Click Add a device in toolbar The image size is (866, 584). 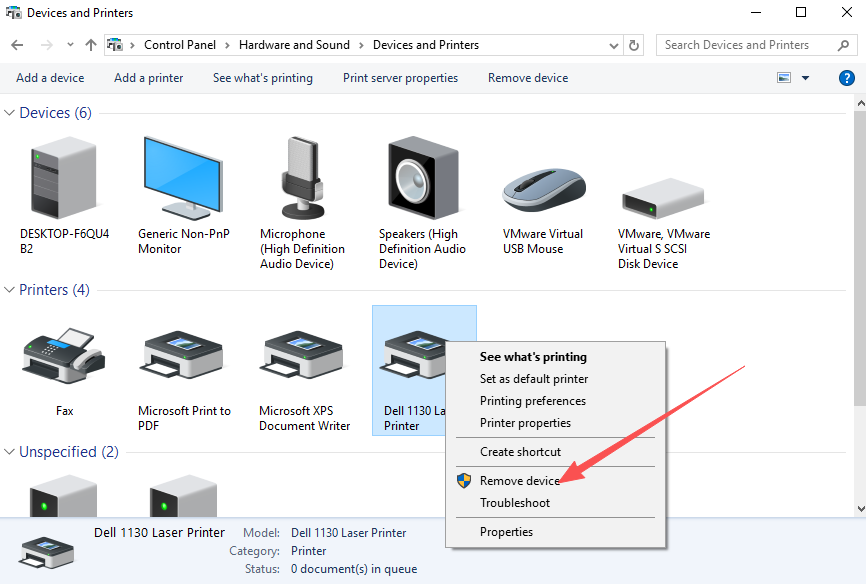click(50, 78)
